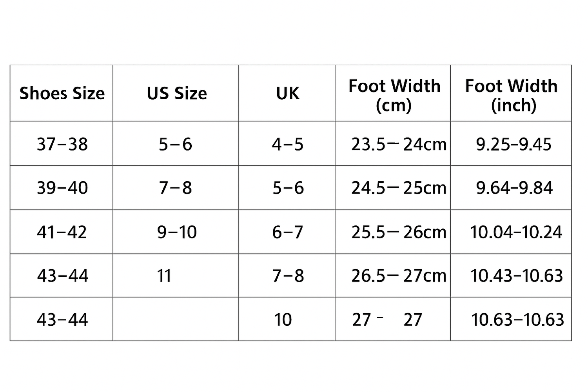Click the US size 5–6 cell
Image resolution: width=588 pixels, height=392 pixels.
click(x=175, y=144)
